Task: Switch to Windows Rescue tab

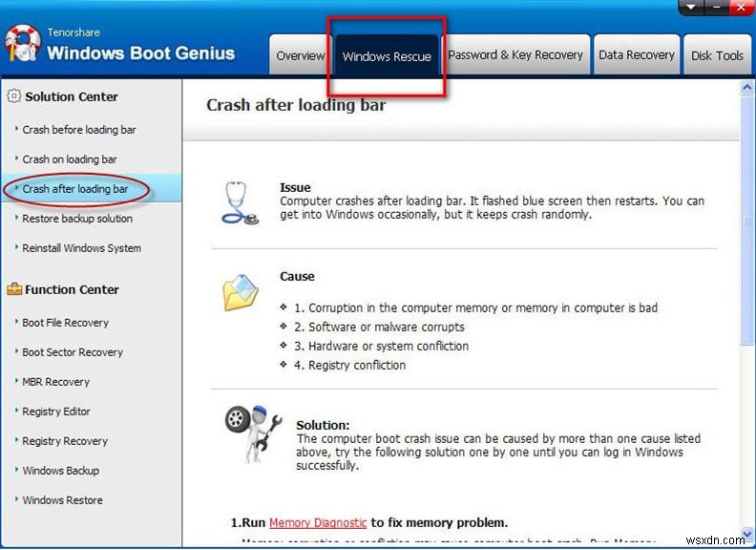Action: pos(387,56)
